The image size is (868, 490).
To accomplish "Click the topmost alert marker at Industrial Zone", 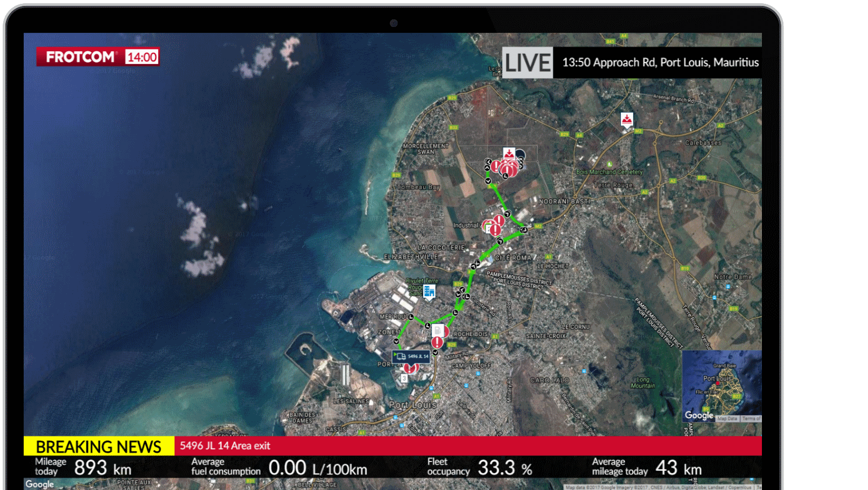I will (x=499, y=220).
